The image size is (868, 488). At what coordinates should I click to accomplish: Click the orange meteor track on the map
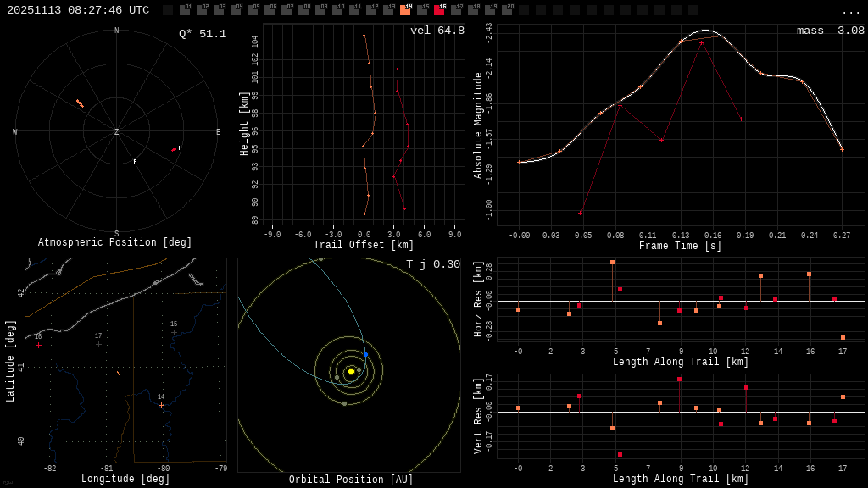[119, 374]
